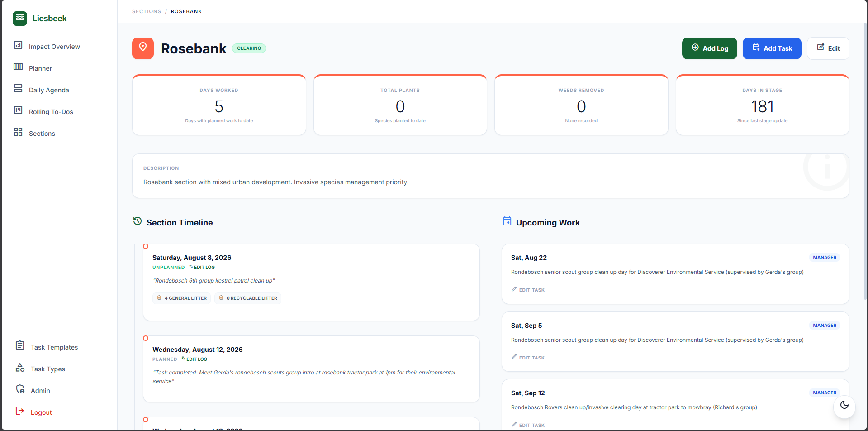Edit log for Wednesday, August 12, 2026

pos(194,359)
